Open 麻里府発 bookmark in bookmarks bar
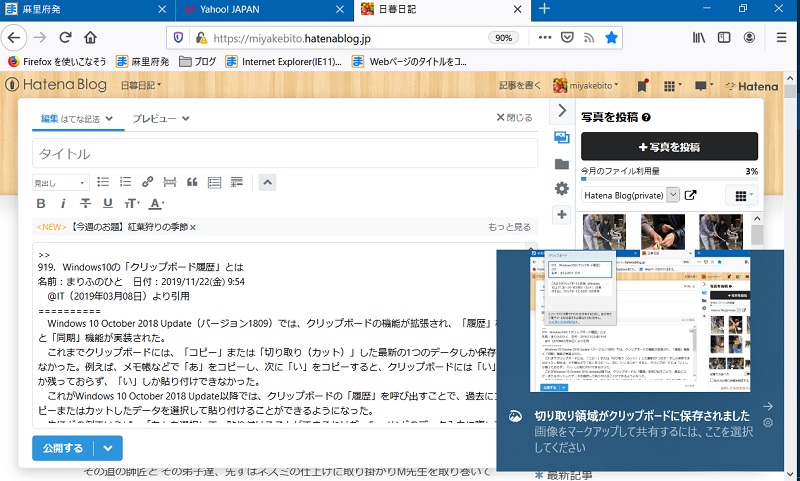Screen dimensions: 800x481 tap(142, 62)
